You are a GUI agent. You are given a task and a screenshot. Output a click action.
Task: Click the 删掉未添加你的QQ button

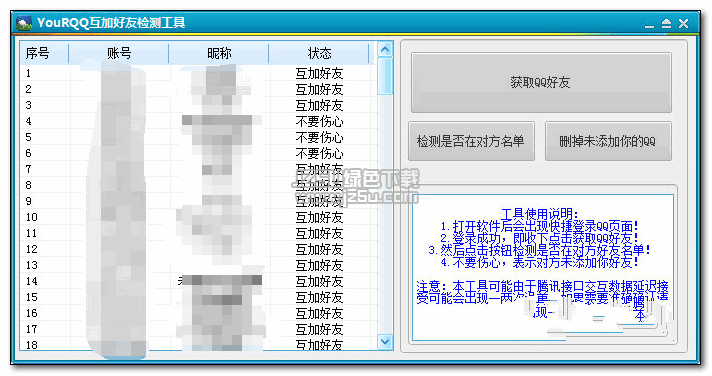(x=608, y=141)
